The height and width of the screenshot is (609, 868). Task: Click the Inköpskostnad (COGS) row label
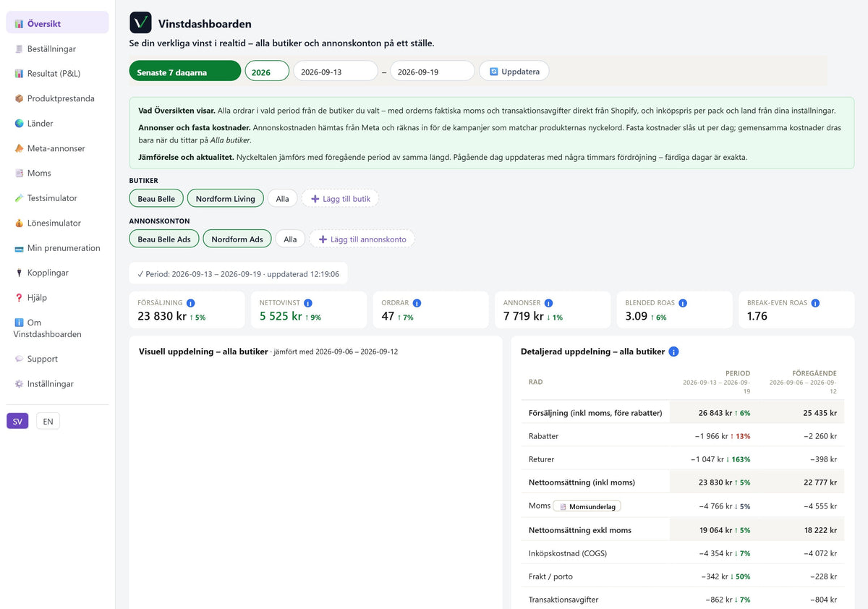tap(568, 553)
